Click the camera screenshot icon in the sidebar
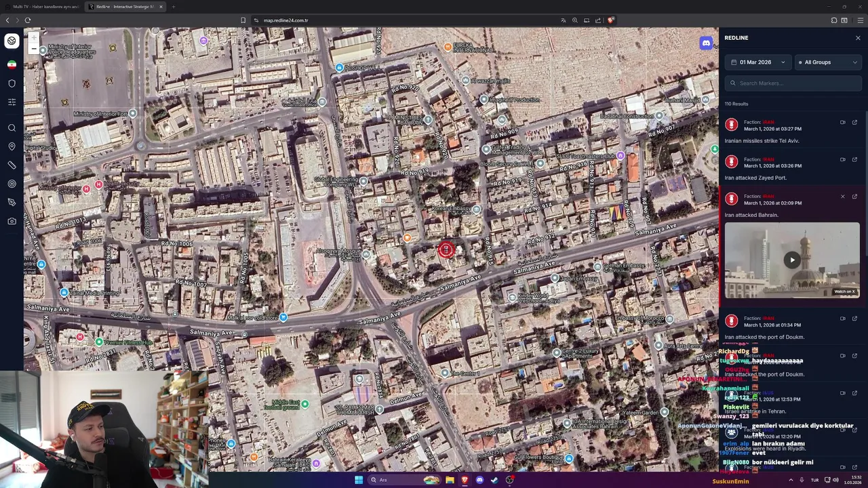This screenshot has width=868, height=488. (12, 221)
